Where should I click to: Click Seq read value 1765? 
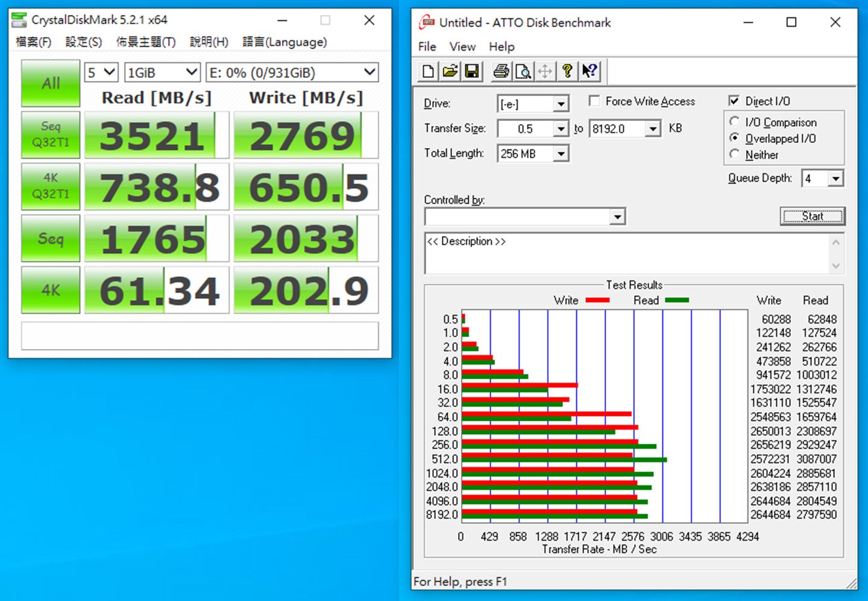(x=157, y=239)
